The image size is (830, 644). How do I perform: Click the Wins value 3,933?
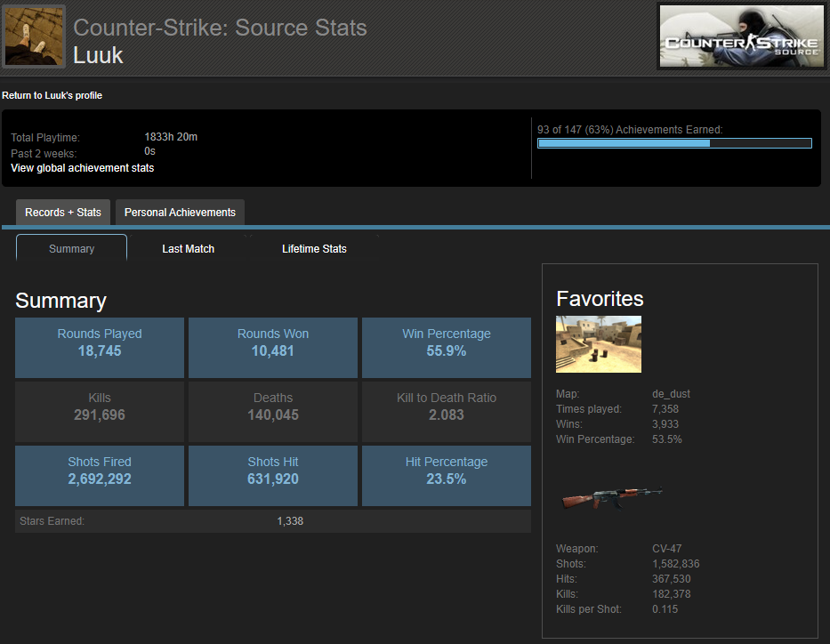coord(665,424)
